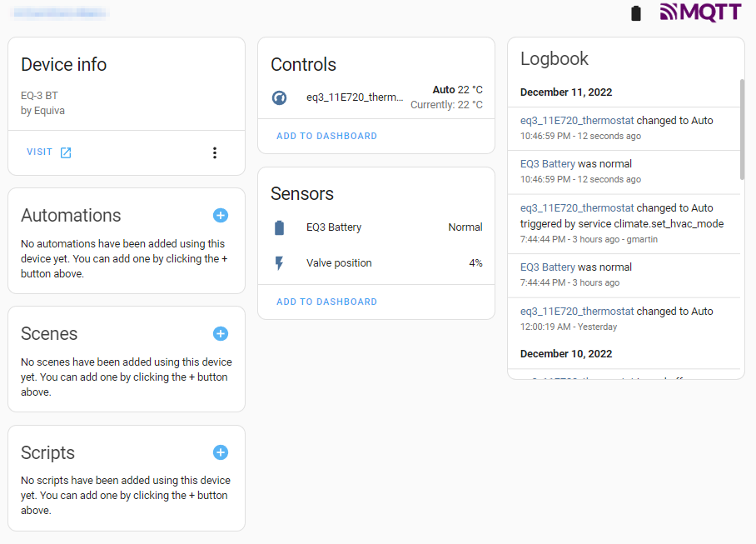Open EQ3 Battery link in 7:44:44 PM entry

pyautogui.click(x=547, y=267)
